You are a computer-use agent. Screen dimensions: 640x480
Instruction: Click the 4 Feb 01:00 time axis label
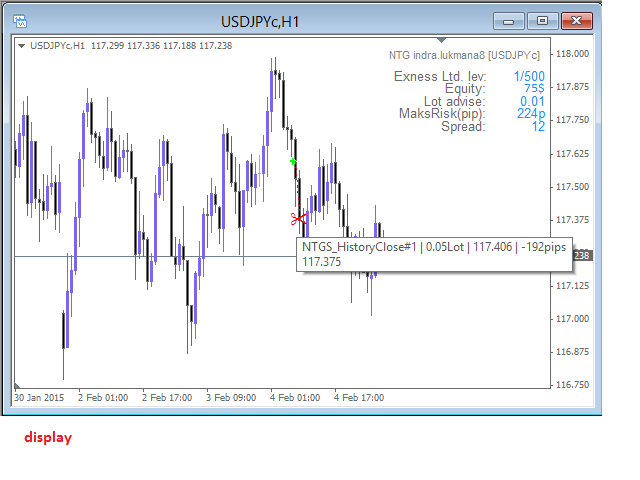(x=295, y=398)
